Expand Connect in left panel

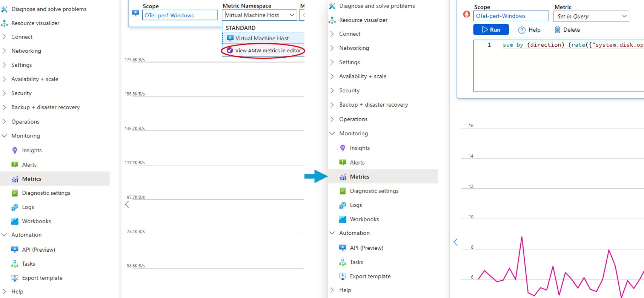[4, 37]
